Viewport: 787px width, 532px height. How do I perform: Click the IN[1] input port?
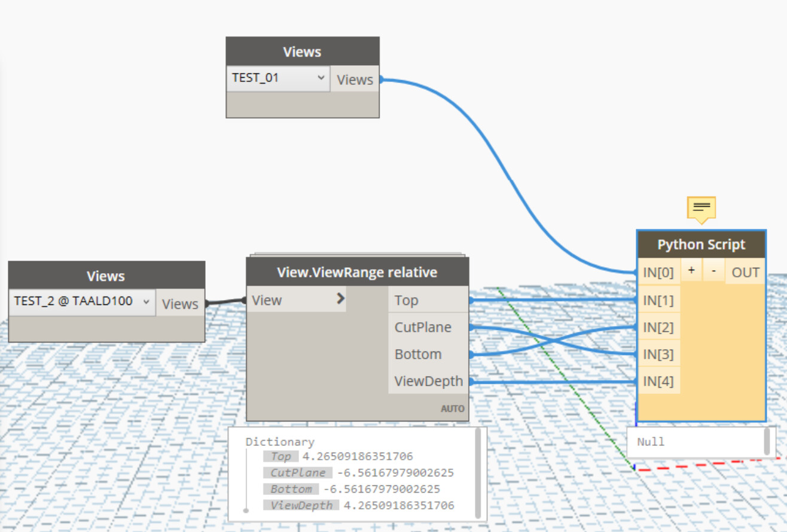659,299
